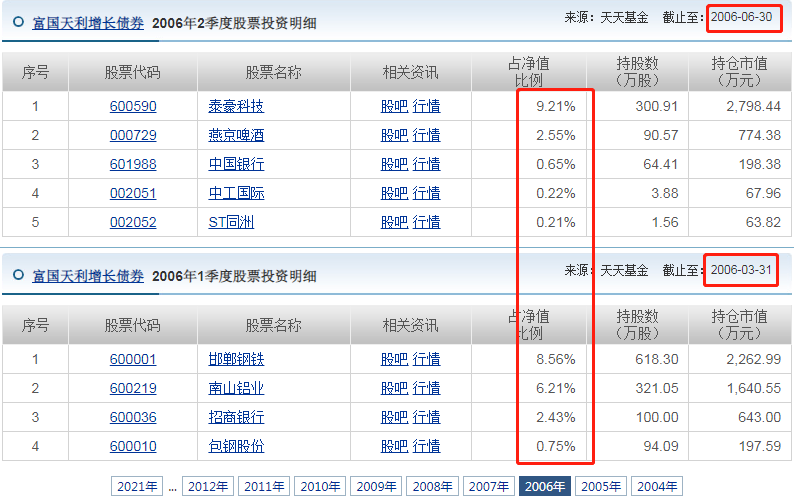Image resolution: width=794 pixels, height=501 pixels.
Task: Open 股吧 link in 中工国际 row
Action: click(x=394, y=193)
